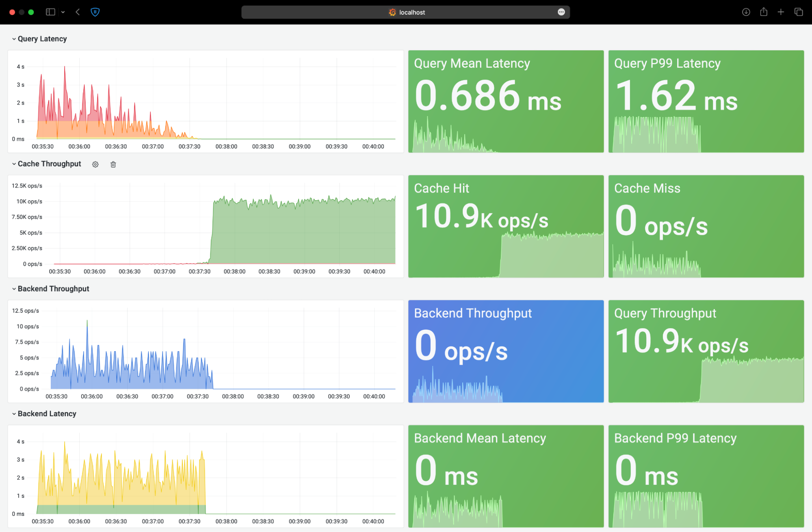The image size is (812, 532).
Task: Click the back navigation arrow
Action: pyautogui.click(x=77, y=12)
